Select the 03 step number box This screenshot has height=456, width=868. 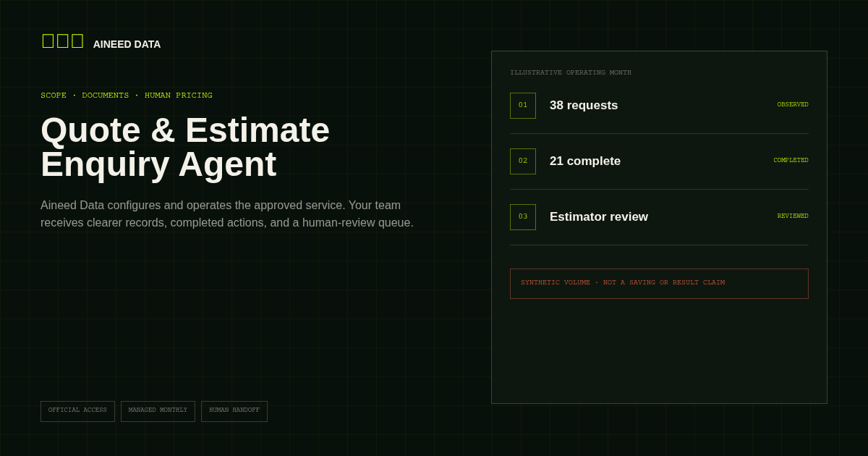tap(523, 217)
